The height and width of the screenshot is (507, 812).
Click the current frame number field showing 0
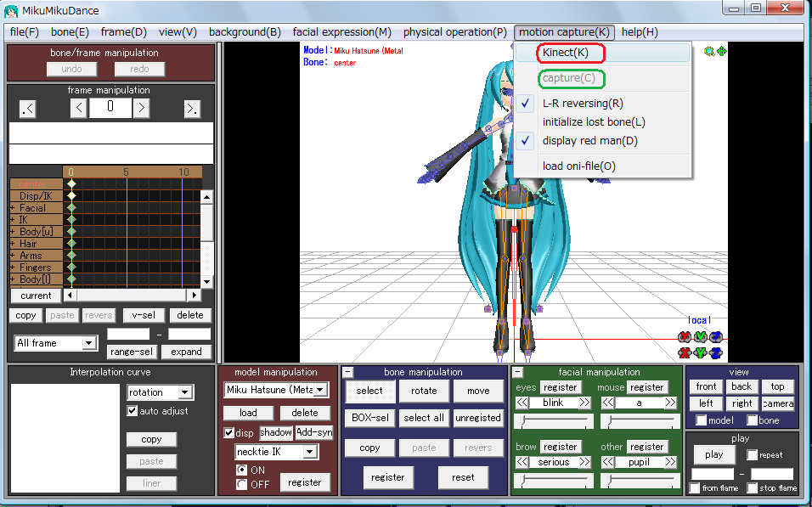pyautogui.click(x=110, y=108)
